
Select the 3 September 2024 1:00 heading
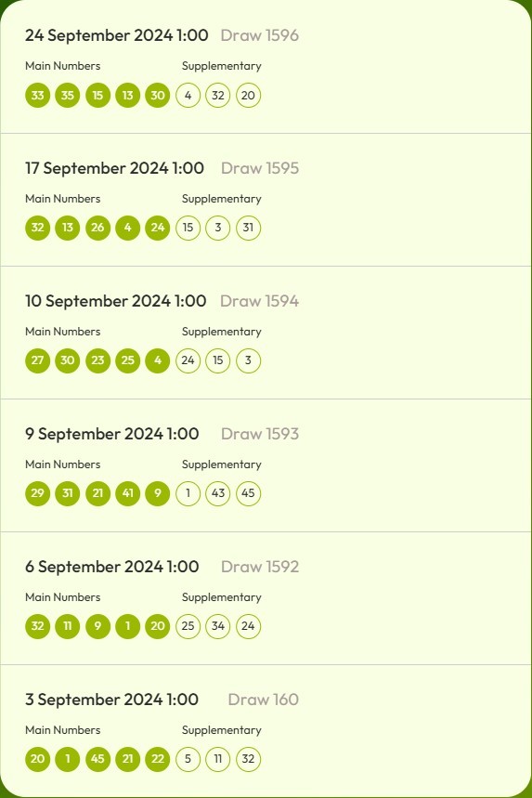pos(112,700)
